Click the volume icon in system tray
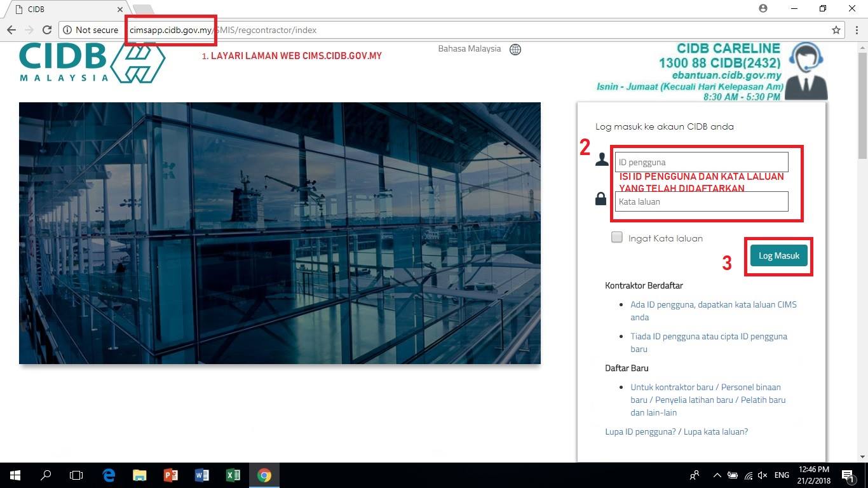The height and width of the screenshot is (488, 868). [x=763, y=475]
